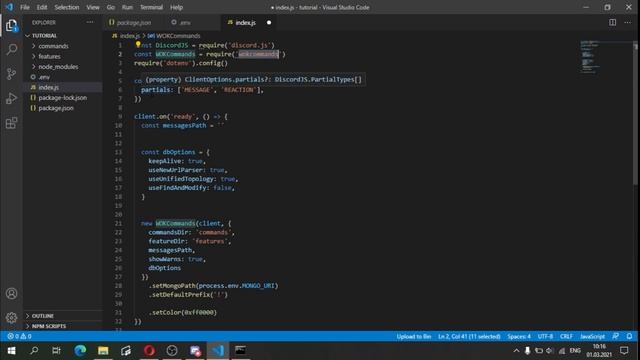This screenshot has height=360, width=640.
Task: Open notifications bell in status bar
Action: coord(629,336)
